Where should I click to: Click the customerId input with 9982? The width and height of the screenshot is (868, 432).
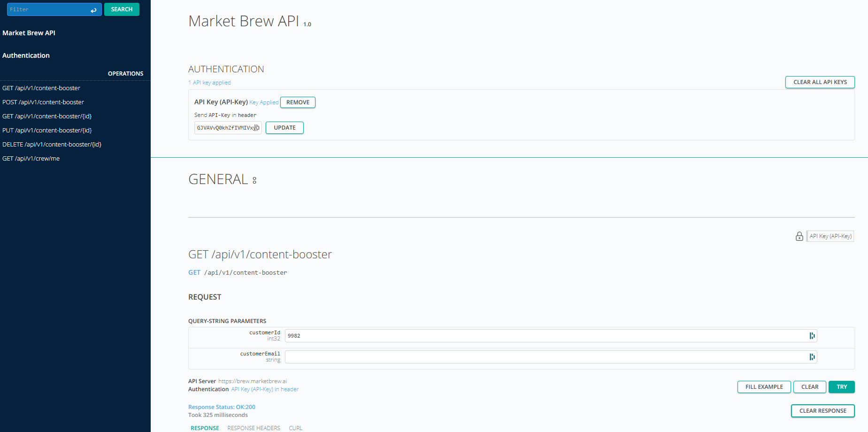pyautogui.click(x=551, y=336)
